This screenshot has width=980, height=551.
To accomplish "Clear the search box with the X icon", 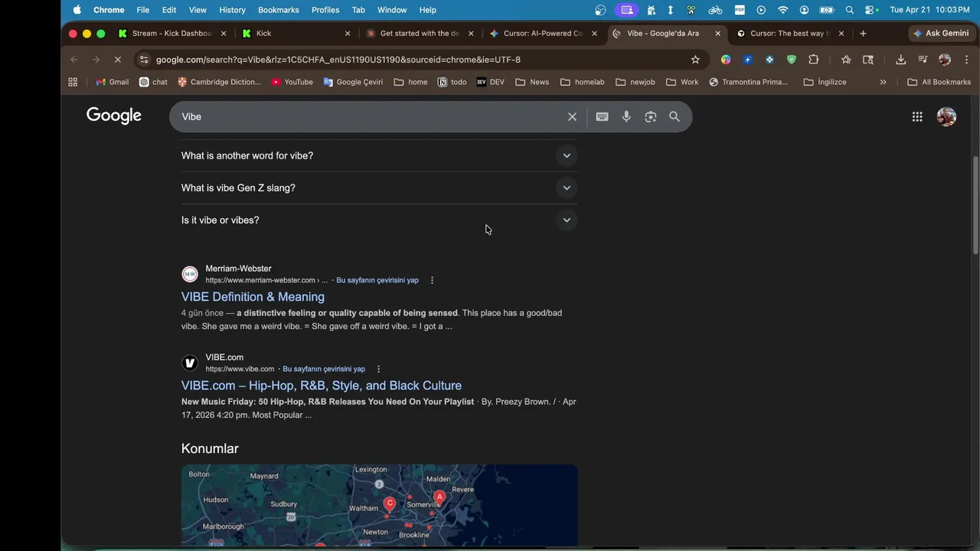I will tap(572, 116).
